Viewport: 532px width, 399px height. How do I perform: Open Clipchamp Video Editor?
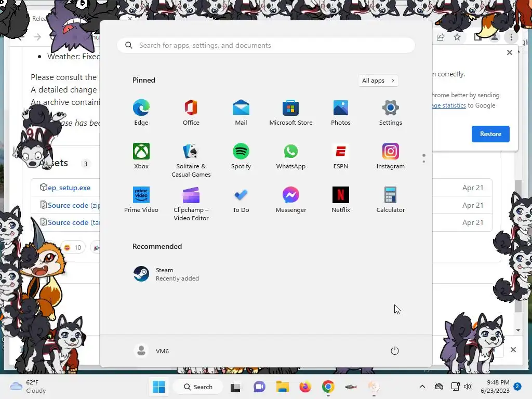coord(191,204)
